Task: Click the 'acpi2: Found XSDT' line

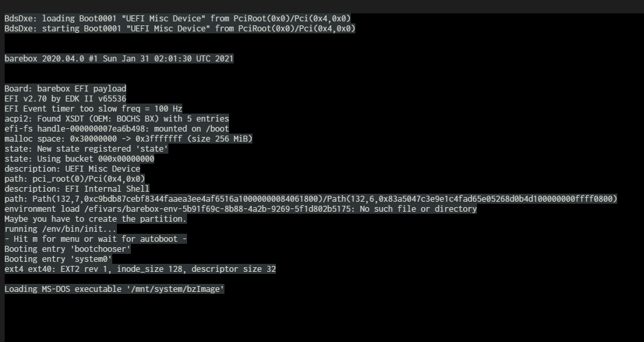Action: (117, 119)
